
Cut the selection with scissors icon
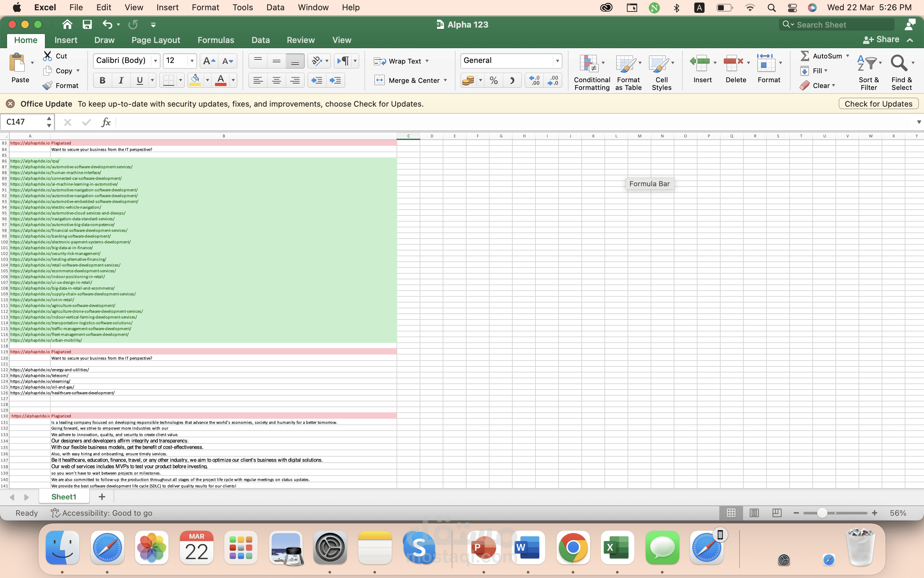[x=48, y=56]
